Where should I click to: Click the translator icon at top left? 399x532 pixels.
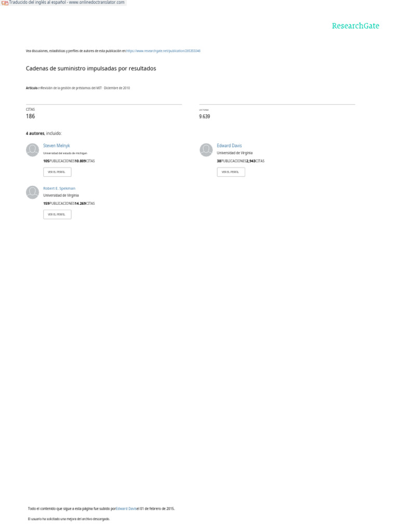pyautogui.click(x=4, y=3)
